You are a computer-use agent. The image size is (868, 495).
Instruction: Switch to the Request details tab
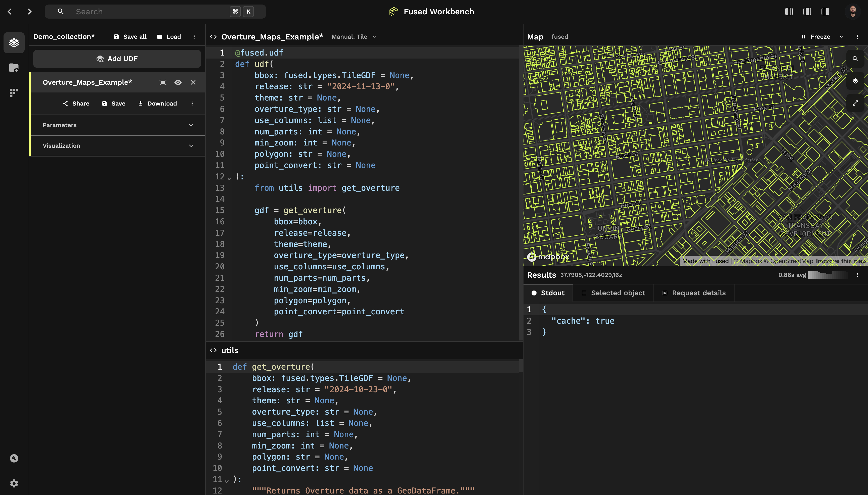tap(694, 293)
